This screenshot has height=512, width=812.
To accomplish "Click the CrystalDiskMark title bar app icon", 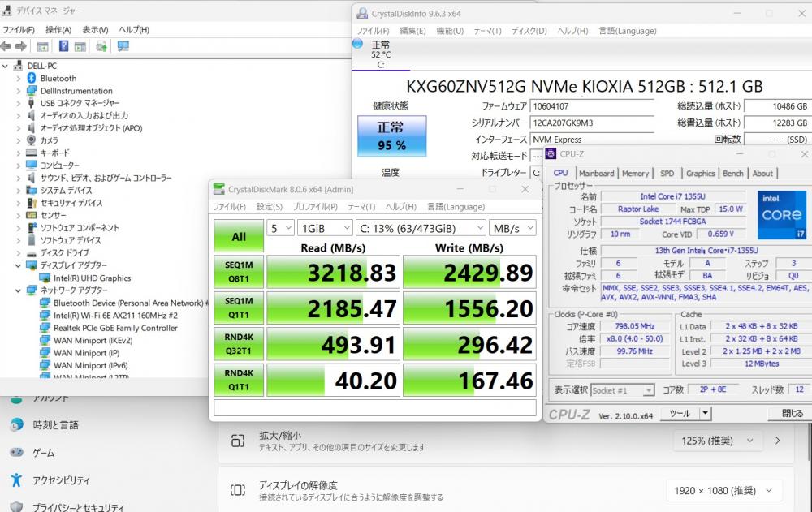I will tap(219, 190).
